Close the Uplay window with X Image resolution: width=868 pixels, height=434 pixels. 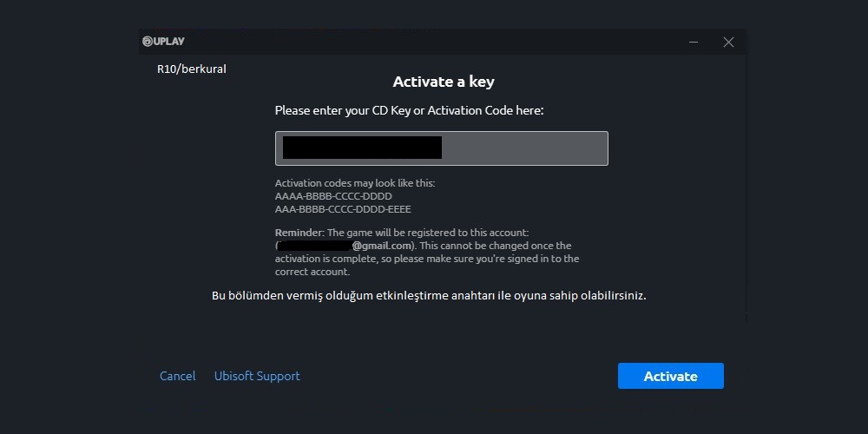(728, 42)
